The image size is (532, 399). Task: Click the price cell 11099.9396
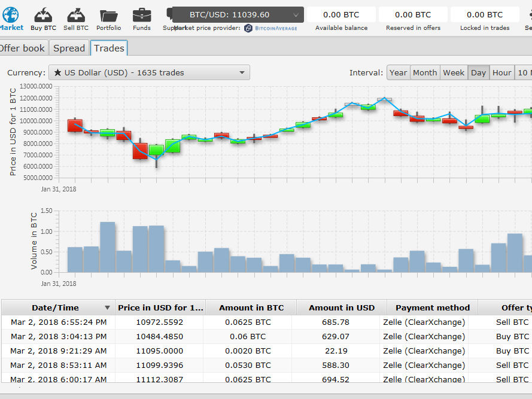pos(159,365)
